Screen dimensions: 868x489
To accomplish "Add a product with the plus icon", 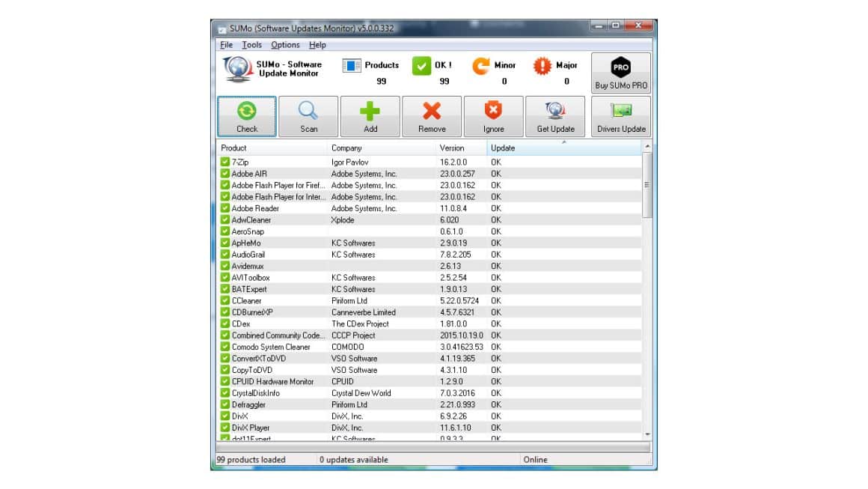I will point(370,116).
